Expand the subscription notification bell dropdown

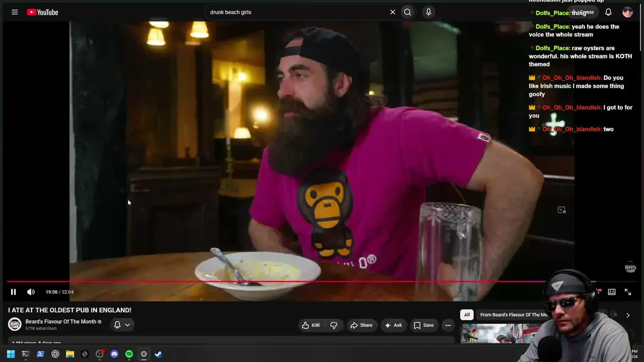click(122, 325)
